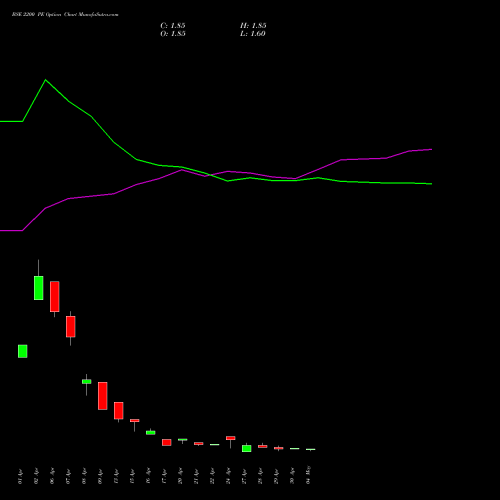Image resolution: width=500 pixels, height=500 pixels.
Task: Click the '06 Apr' date label
Action: [52, 476]
